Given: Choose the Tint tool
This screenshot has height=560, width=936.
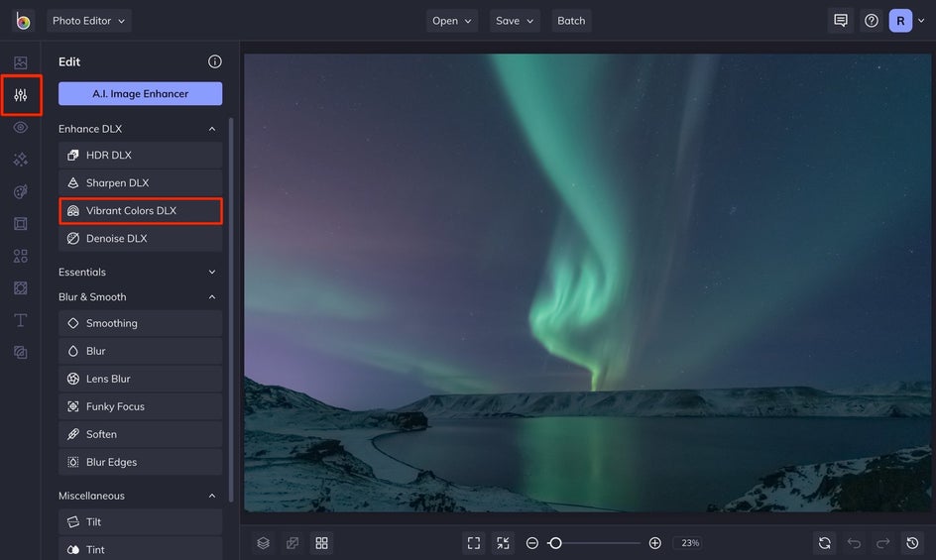Looking at the screenshot, I should [x=140, y=550].
